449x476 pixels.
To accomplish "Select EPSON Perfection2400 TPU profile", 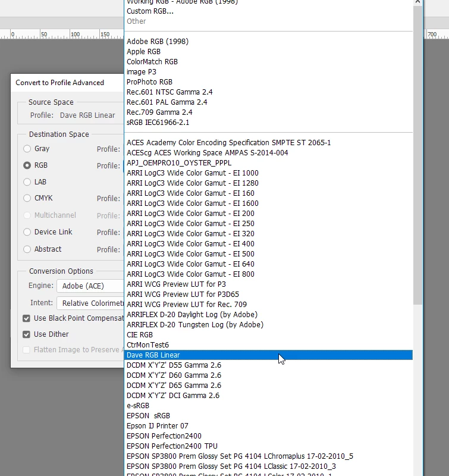I will click(x=268, y=446).
